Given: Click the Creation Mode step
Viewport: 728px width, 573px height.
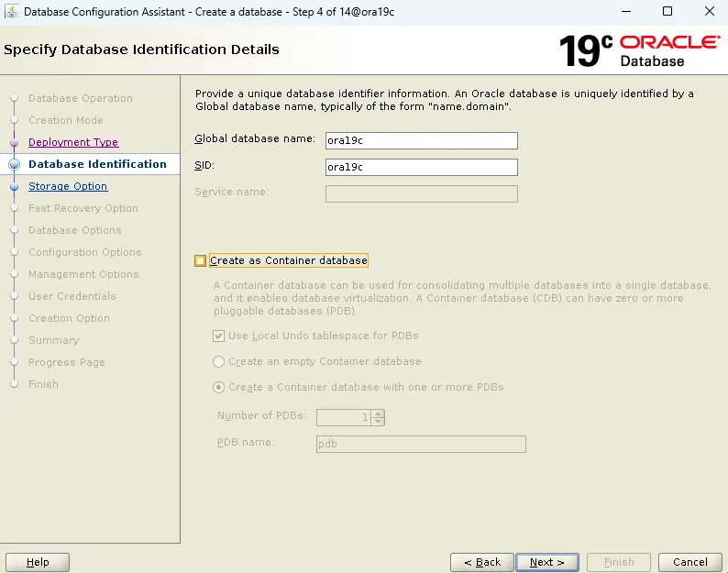Looking at the screenshot, I should tap(65, 120).
